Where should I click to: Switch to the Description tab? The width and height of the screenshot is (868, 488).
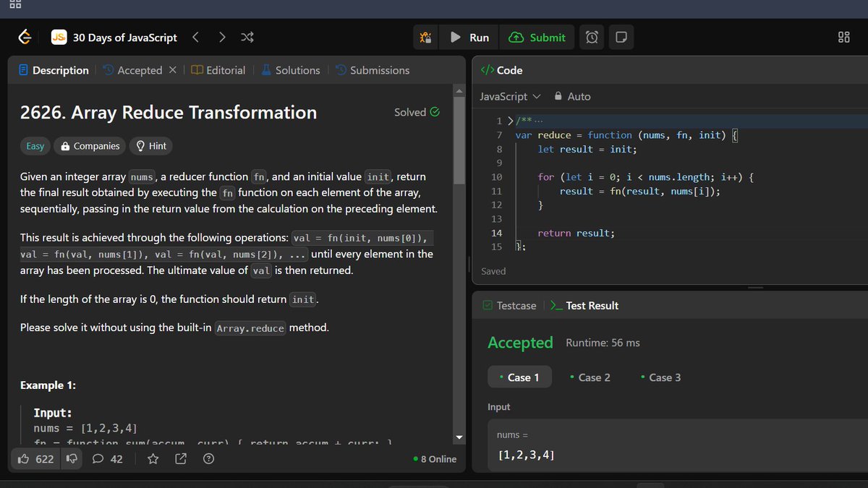(x=54, y=70)
